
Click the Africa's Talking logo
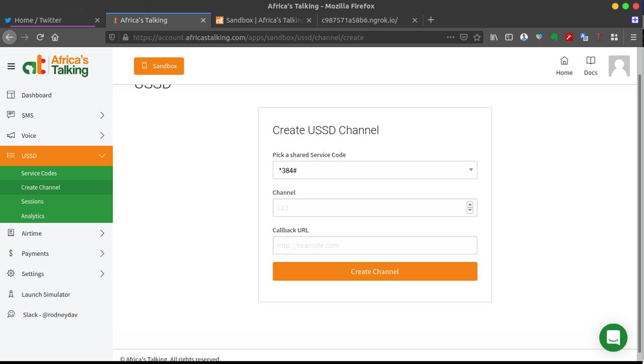[55, 66]
